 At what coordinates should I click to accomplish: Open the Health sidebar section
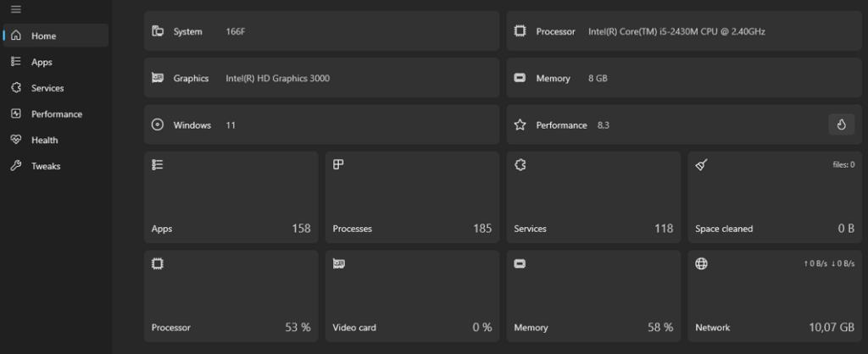pos(55,140)
